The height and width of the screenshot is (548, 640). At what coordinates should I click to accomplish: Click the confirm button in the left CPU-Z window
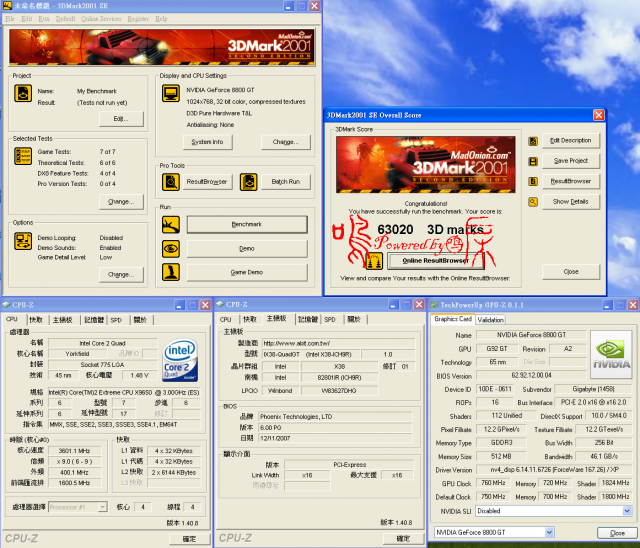coord(189,539)
